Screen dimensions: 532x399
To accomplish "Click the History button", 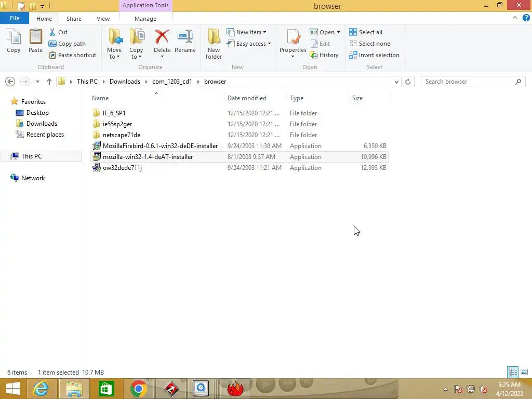I will (324, 55).
